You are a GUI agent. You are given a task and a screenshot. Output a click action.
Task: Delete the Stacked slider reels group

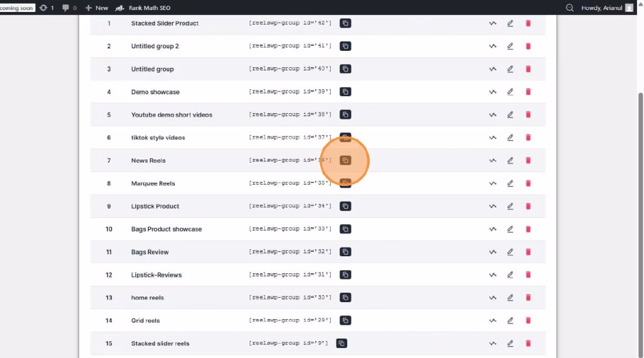[x=528, y=344]
